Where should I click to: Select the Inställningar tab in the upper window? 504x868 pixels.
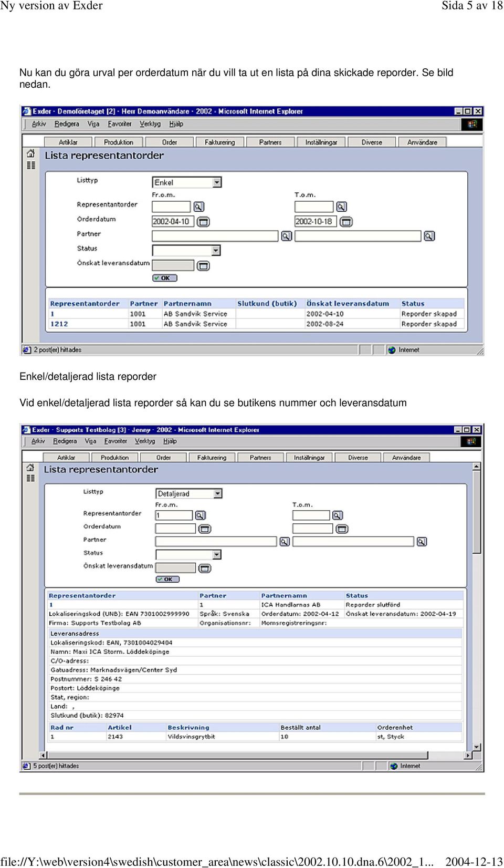[x=321, y=142]
